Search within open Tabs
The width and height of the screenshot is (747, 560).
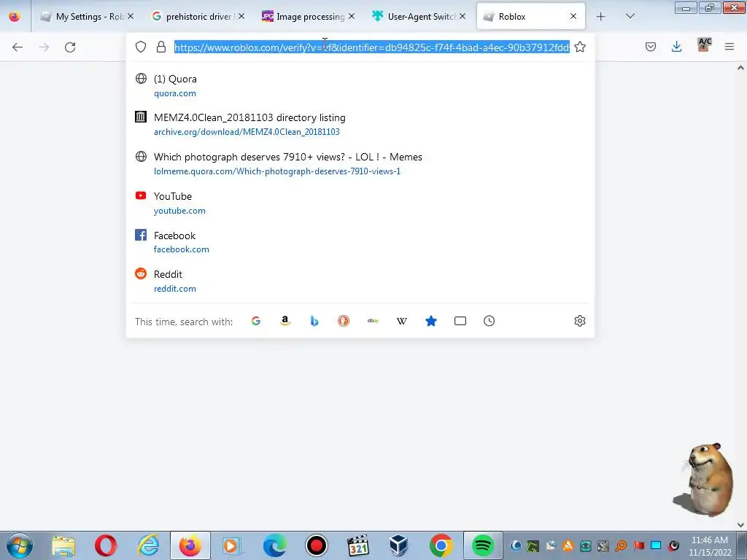pos(460,321)
